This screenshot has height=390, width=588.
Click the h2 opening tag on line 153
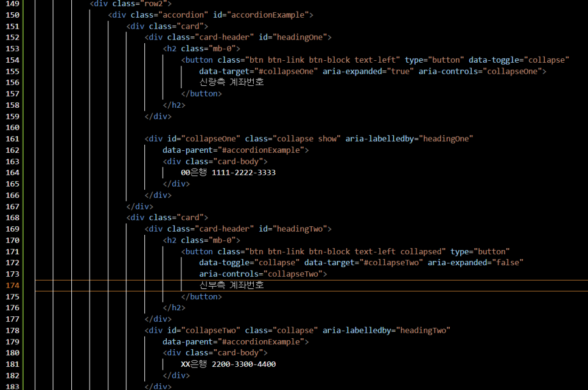[201, 49]
